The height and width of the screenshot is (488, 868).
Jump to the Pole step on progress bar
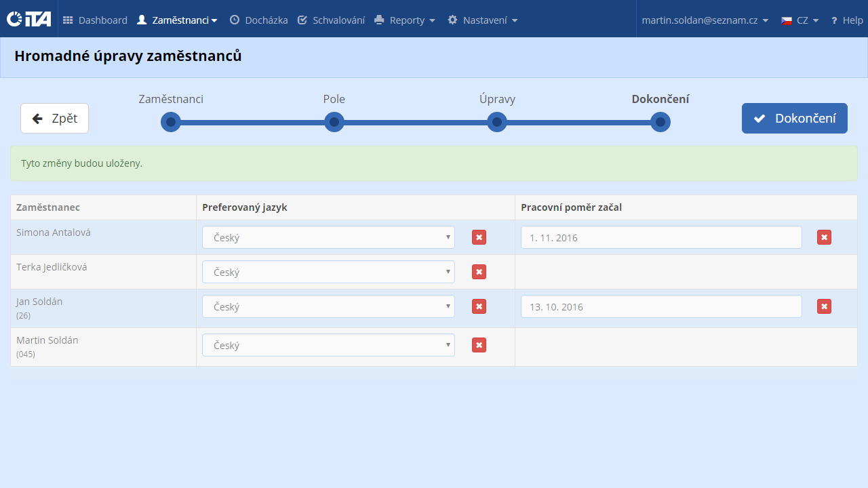334,122
